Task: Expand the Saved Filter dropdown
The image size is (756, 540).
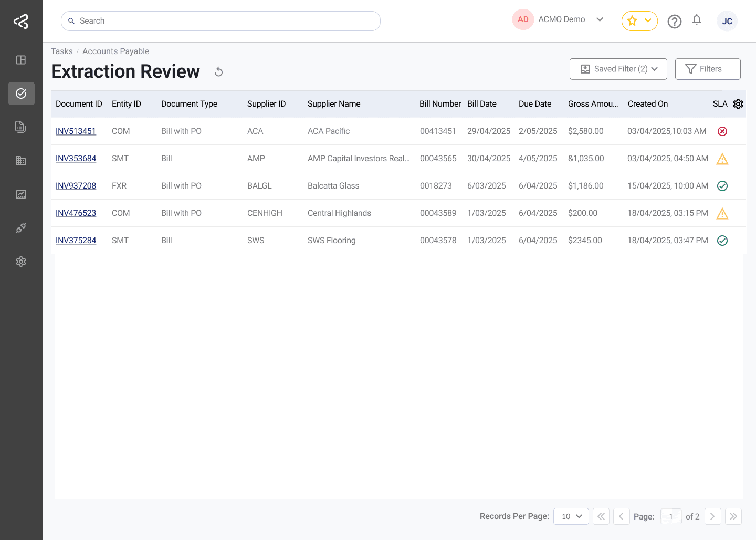Action: pos(618,69)
